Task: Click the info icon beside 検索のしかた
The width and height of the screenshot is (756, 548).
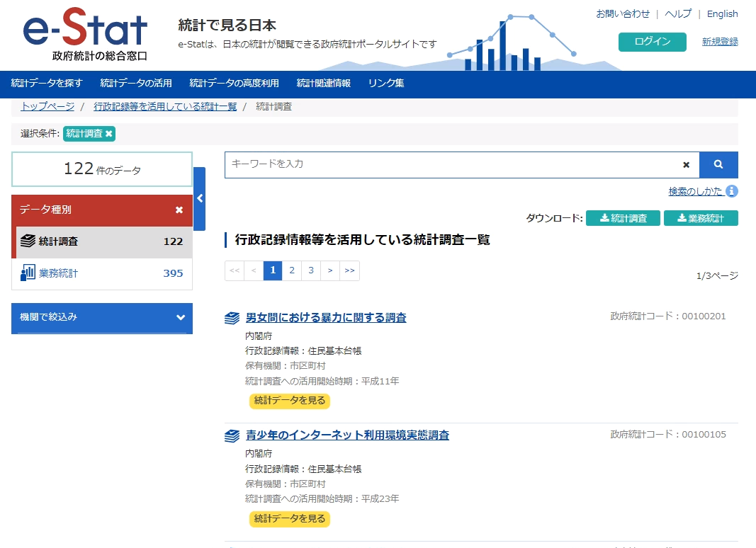Action: (732, 191)
